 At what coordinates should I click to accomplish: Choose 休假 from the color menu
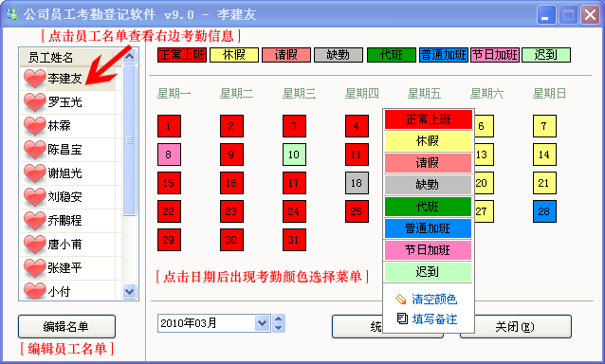pyautogui.click(x=428, y=141)
